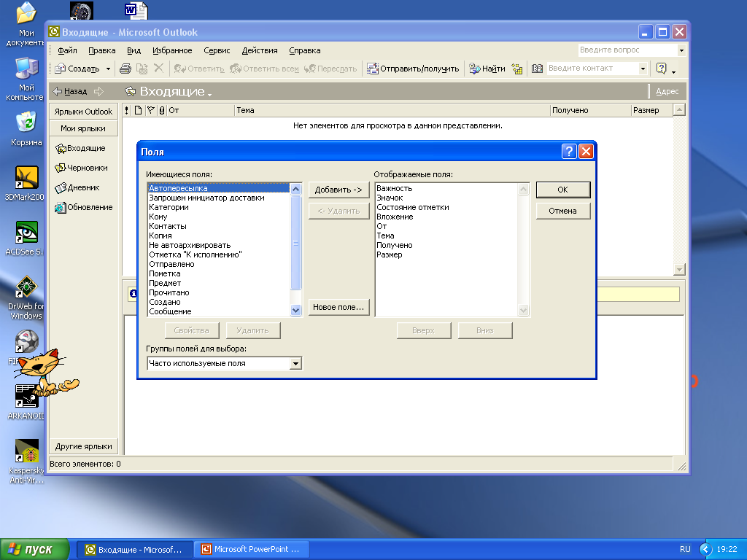The width and height of the screenshot is (747, 560).
Task: Click the Flag status column header
Action: [150, 110]
